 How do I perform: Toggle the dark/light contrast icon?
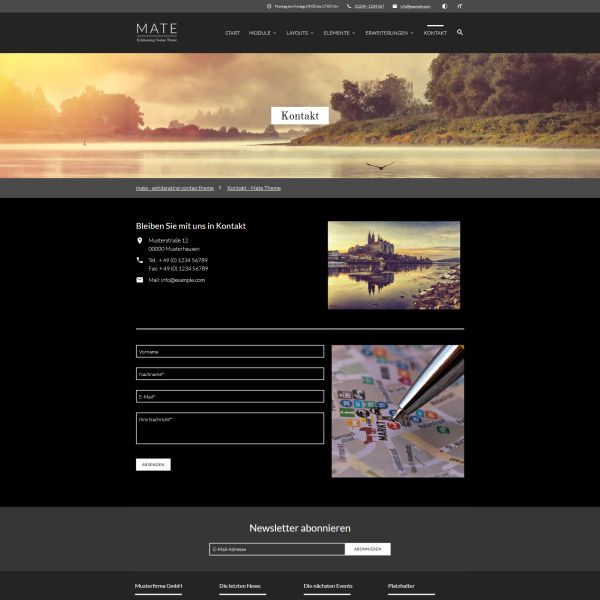point(444,6)
